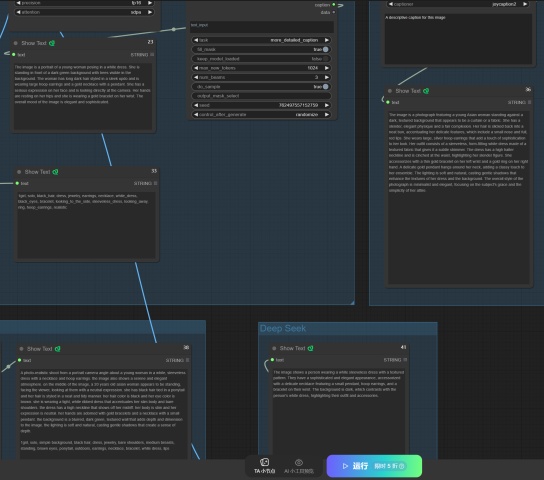Click the green icon on the lower-left Show Text node
This screenshot has height=480, width=544.
point(58,349)
